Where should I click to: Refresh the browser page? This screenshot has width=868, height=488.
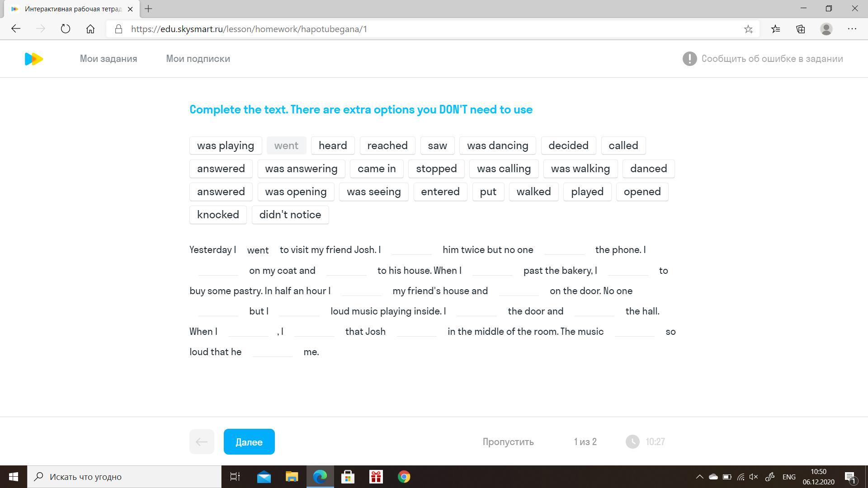pyautogui.click(x=66, y=29)
